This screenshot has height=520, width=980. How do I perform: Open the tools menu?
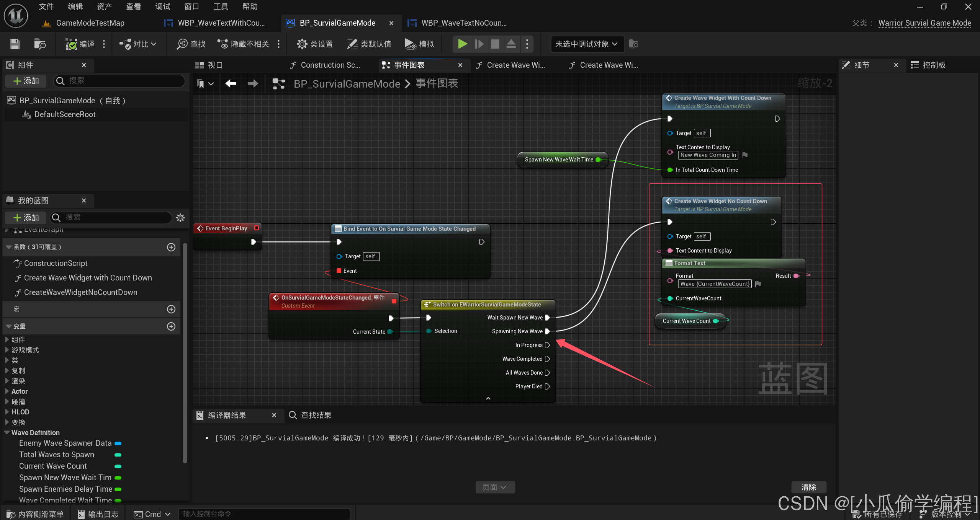221,7
